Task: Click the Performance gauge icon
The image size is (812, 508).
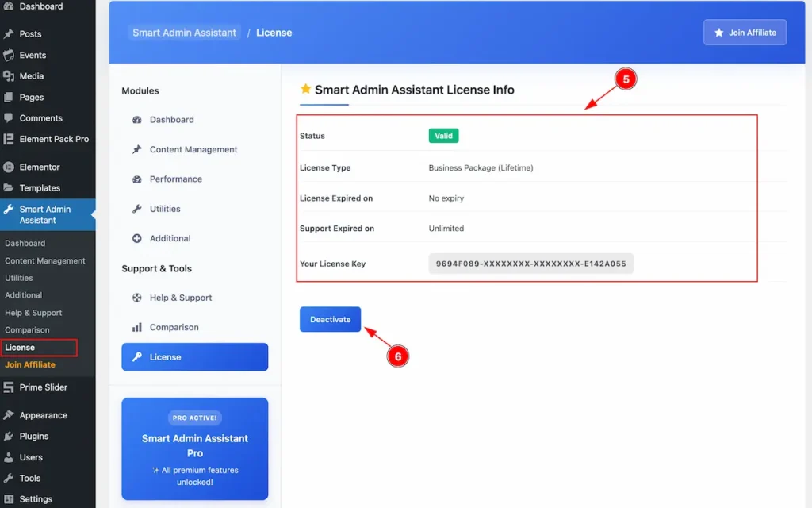Action: (x=136, y=179)
